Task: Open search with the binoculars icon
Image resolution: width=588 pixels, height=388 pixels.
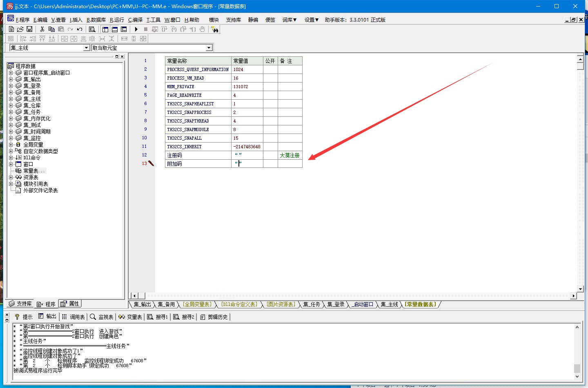Action: (x=215, y=29)
